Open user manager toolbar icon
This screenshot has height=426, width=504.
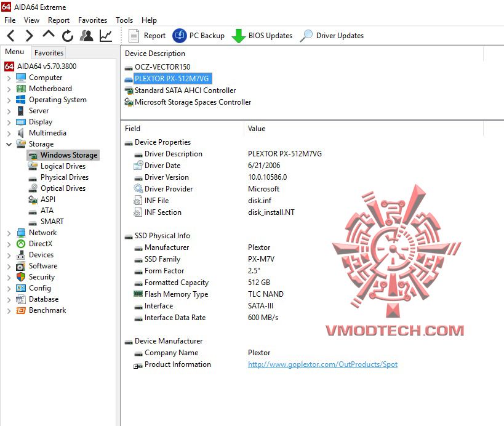(86, 35)
